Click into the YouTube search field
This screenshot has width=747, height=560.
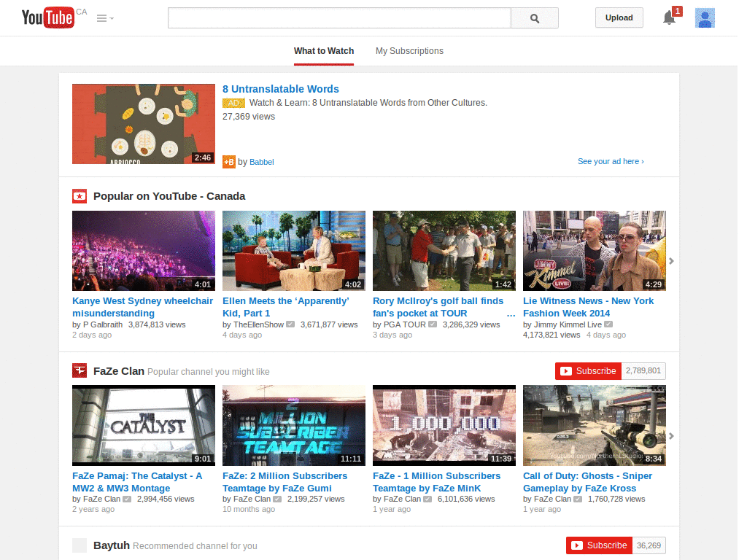[x=339, y=18]
